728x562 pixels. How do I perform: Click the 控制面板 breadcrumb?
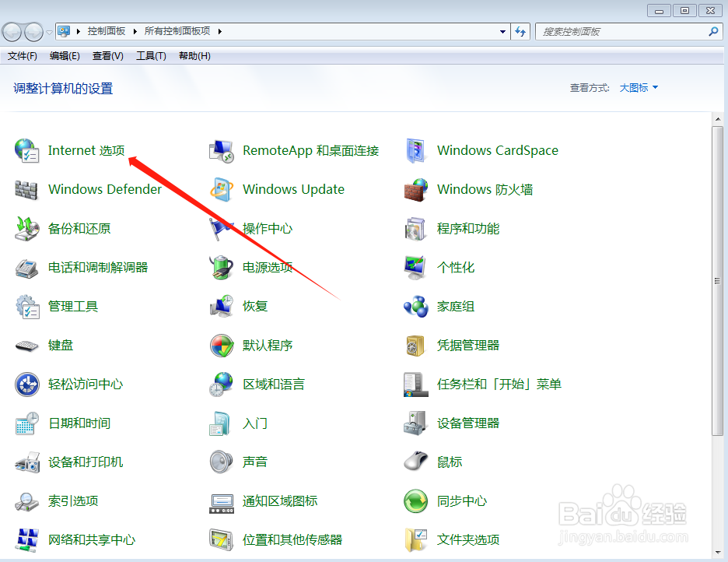[x=107, y=31]
